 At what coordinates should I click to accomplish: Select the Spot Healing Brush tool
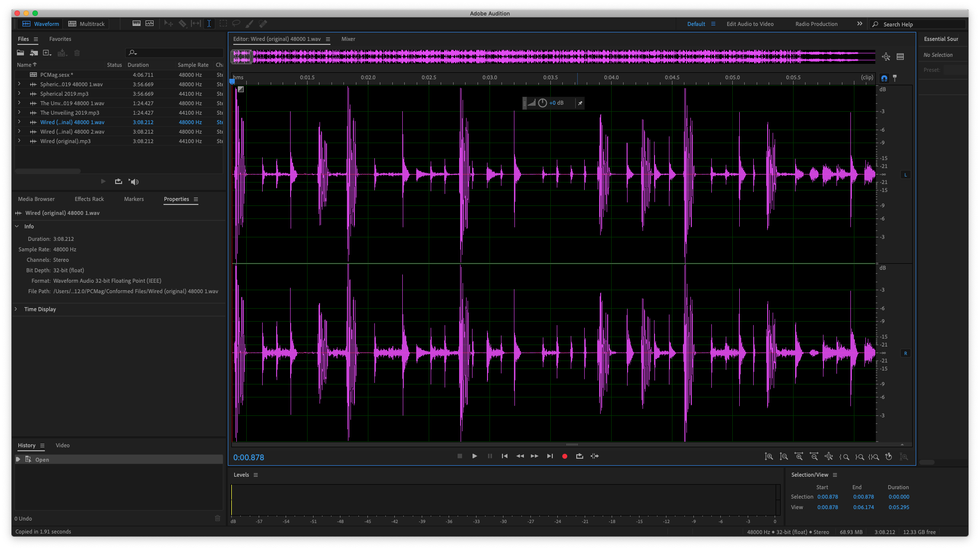pos(263,23)
